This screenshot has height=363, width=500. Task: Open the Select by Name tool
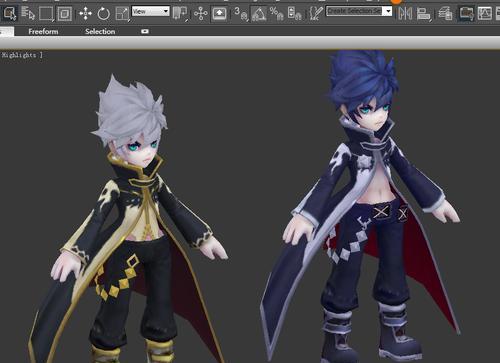click(x=28, y=13)
